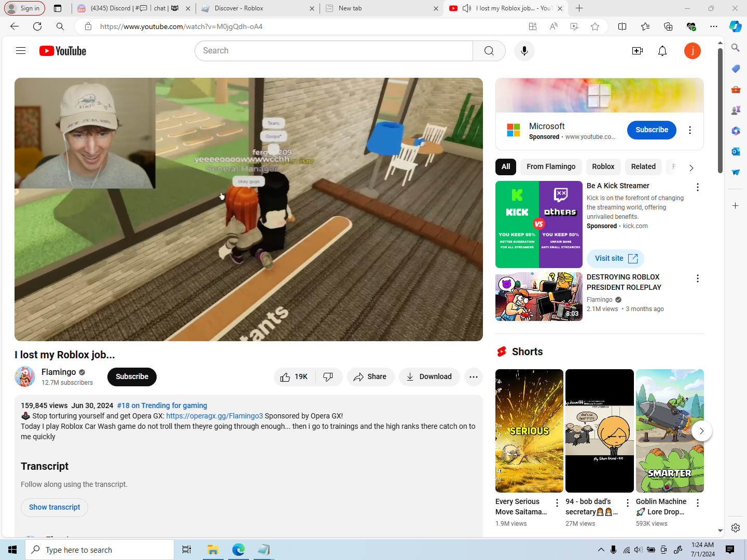The width and height of the screenshot is (747, 560).
Task: Open Browser essentials heart icon
Action: pyautogui.click(x=691, y=26)
